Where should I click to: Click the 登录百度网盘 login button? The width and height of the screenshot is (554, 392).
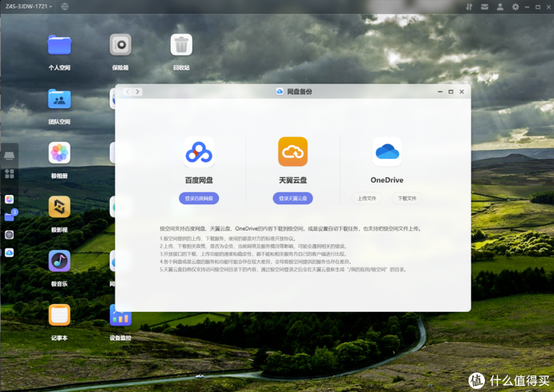[199, 198]
